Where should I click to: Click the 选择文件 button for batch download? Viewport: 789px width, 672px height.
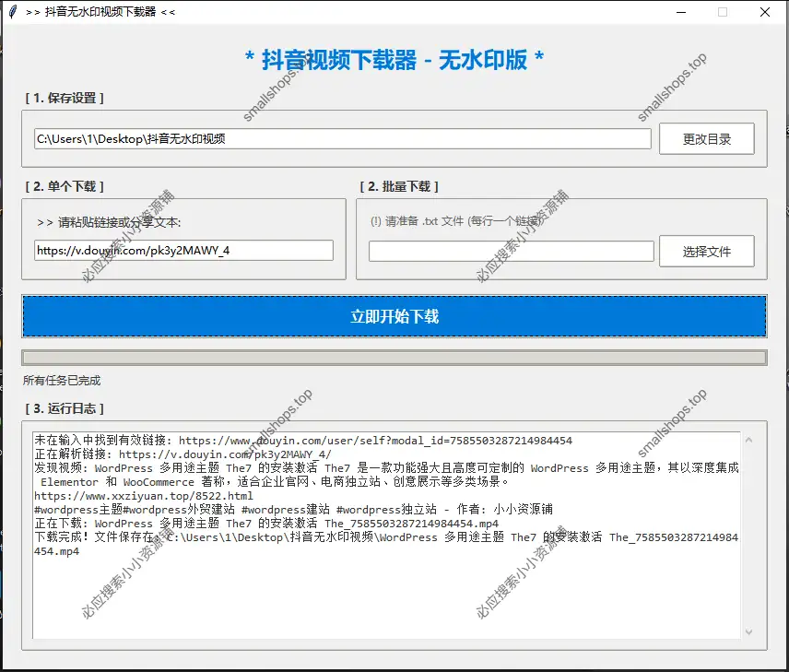[x=707, y=250]
